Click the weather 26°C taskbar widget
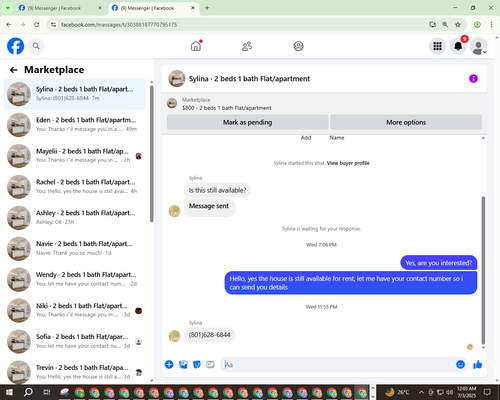Viewport: 500px width, 400px height. (x=397, y=392)
